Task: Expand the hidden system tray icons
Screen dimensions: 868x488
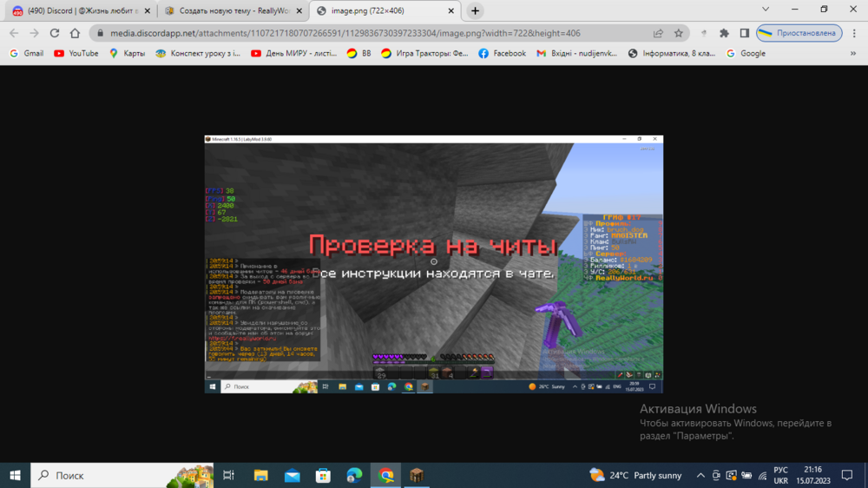Action: tap(700, 475)
